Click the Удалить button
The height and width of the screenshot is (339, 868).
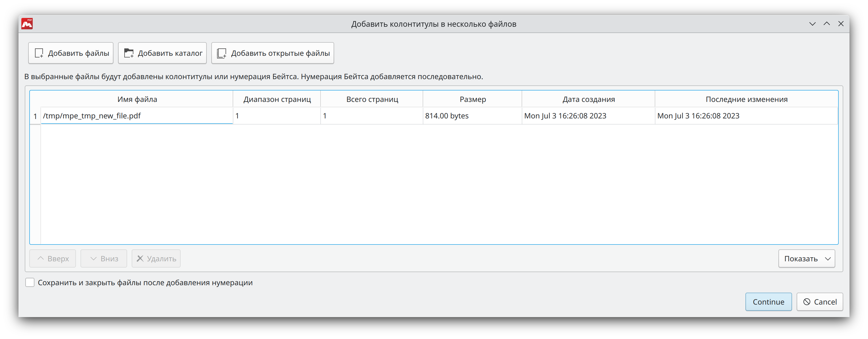(x=156, y=259)
